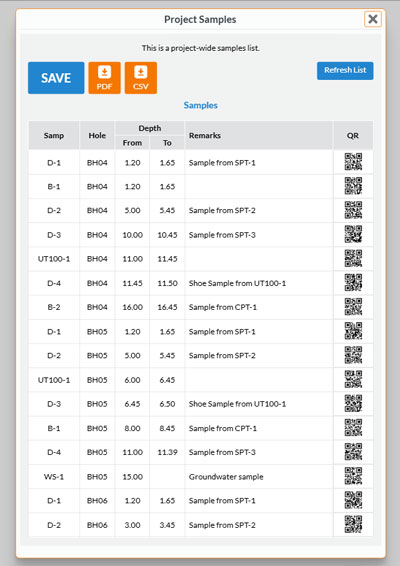
Task: Click the Refresh List button
Action: pos(345,70)
